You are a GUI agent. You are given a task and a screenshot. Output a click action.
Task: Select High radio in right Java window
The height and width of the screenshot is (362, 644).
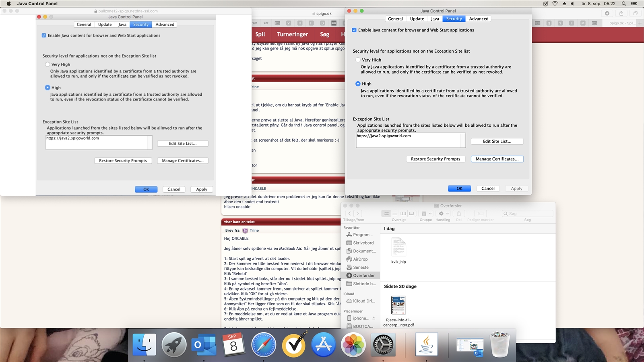click(358, 84)
